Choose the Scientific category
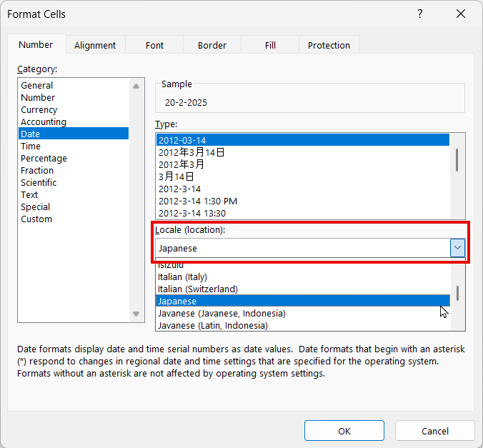 [x=74, y=182]
